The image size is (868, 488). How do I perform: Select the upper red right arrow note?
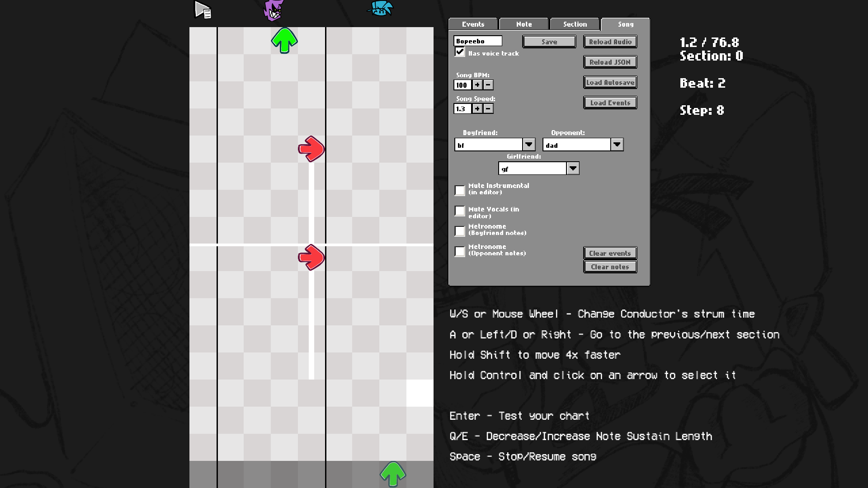tap(311, 149)
